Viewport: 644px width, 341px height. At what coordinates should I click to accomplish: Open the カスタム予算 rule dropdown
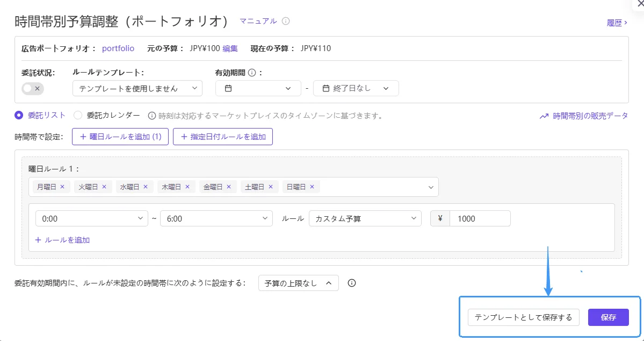(x=365, y=218)
